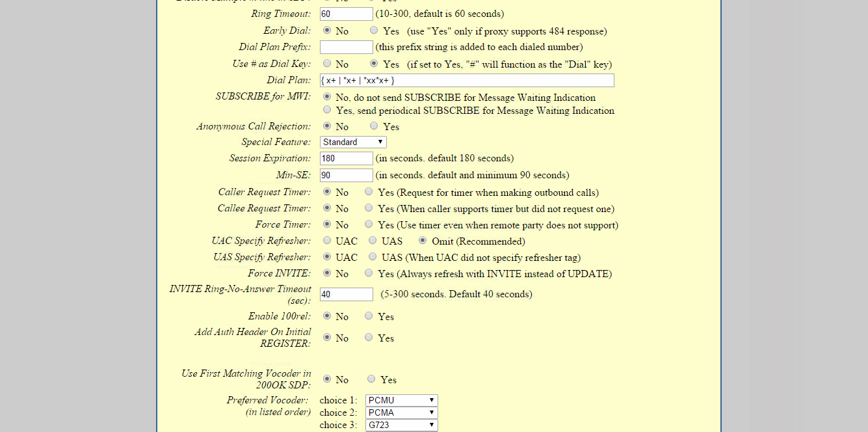This screenshot has height=432, width=868.
Task: Select Yes for Use First Matching Vocoder
Action: click(x=371, y=379)
